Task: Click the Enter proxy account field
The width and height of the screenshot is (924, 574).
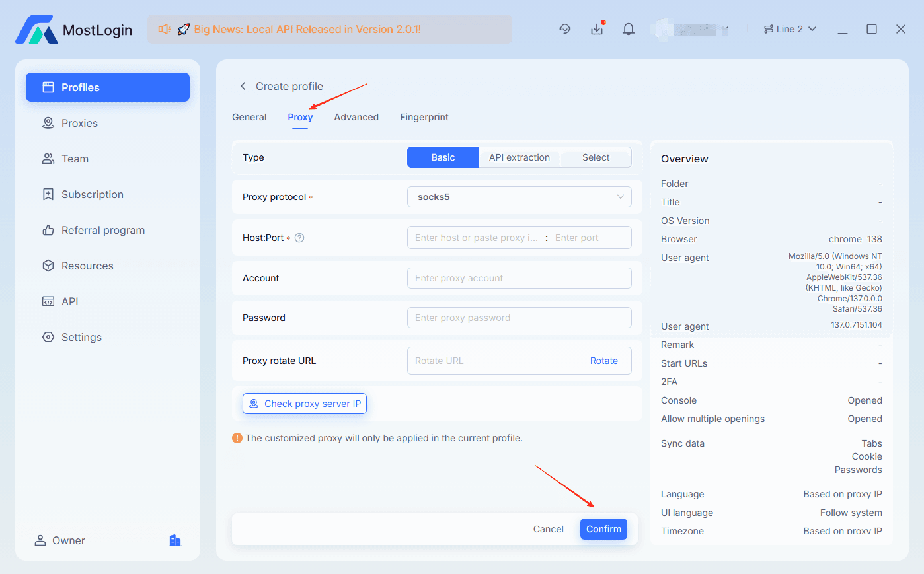Action: point(519,278)
